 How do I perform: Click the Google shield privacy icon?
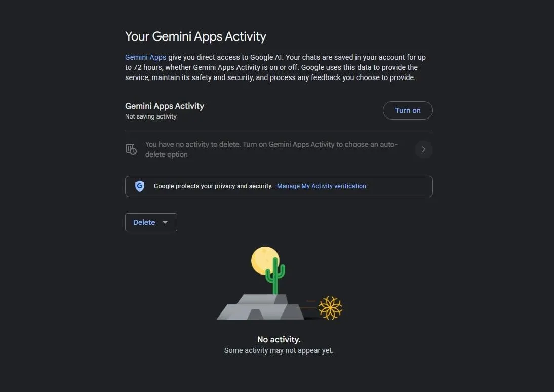(x=140, y=186)
